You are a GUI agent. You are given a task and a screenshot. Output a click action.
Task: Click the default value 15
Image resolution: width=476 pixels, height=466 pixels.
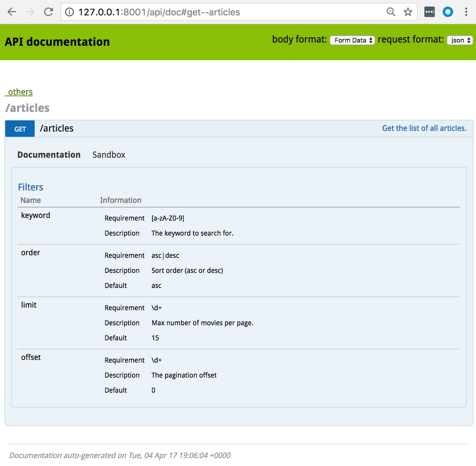point(155,338)
